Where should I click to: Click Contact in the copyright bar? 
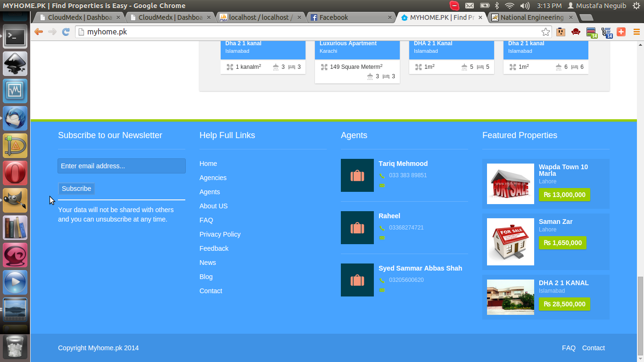594,348
